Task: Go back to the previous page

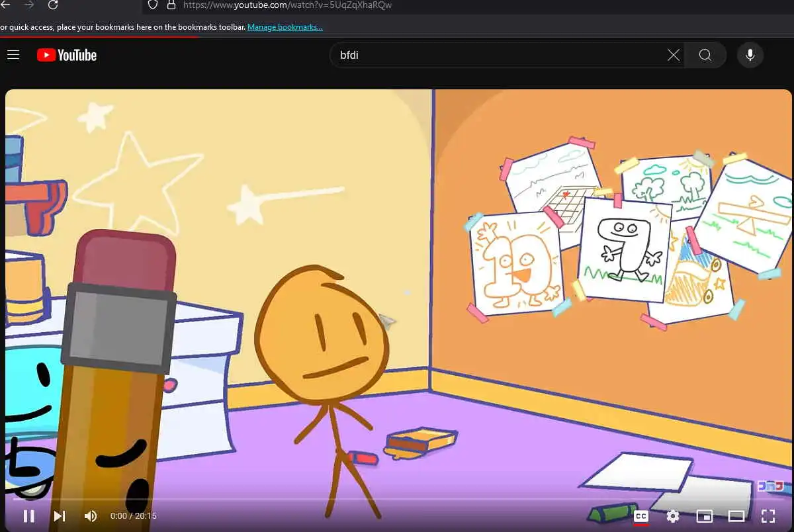Action: tap(6, 5)
